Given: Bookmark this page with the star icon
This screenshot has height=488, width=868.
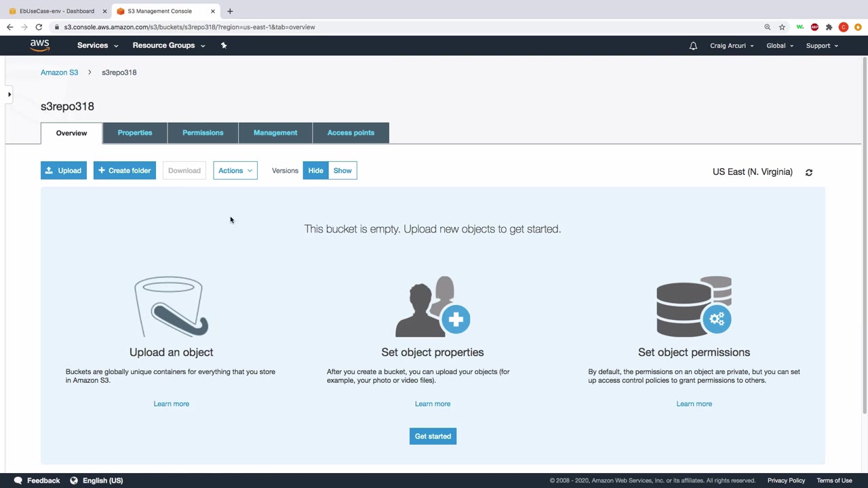Looking at the screenshot, I should click(x=782, y=27).
